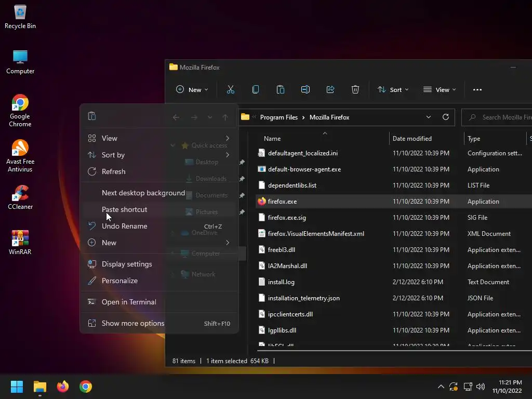Click the sync update tray icon

pyautogui.click(x=454, y=387)
